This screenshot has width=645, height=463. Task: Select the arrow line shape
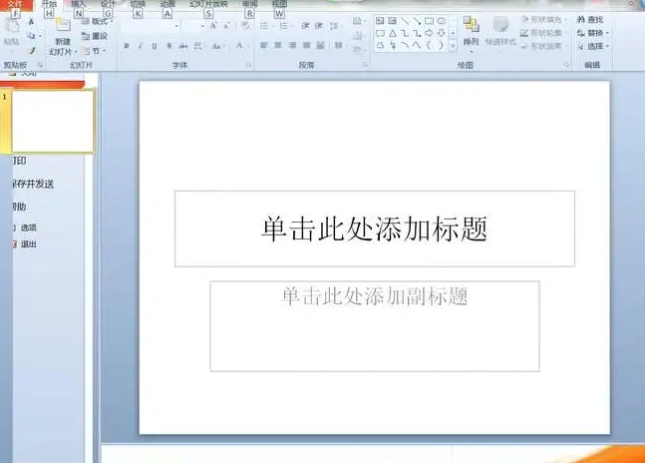[417, 21]
